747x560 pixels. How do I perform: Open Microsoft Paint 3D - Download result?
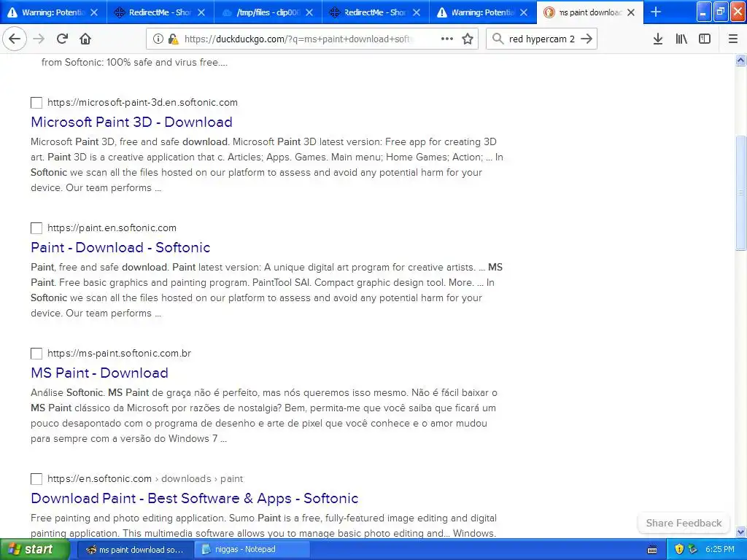[x=131, y=122]
